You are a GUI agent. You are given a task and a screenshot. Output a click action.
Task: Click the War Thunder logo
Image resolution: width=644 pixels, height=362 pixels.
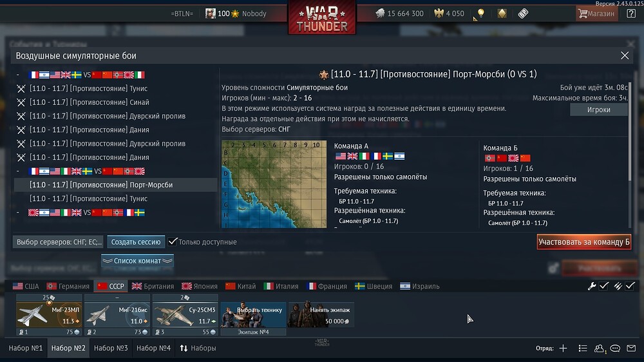coord(322,17)
